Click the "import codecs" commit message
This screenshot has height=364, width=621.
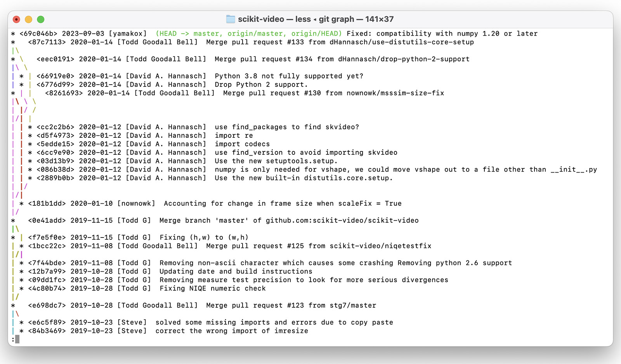242,144
